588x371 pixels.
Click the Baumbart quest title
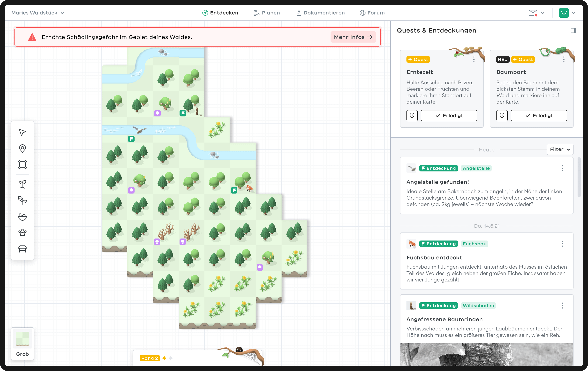click(x=511, y=72)
